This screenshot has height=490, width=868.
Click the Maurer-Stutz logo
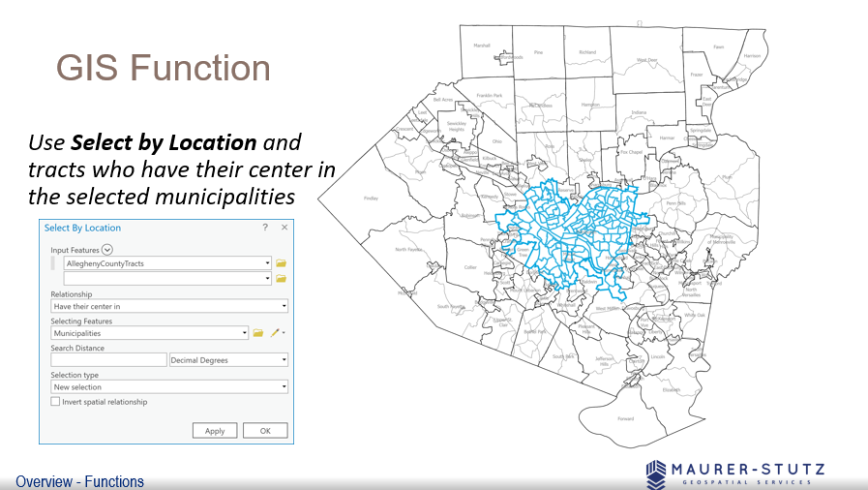[734, 475]
